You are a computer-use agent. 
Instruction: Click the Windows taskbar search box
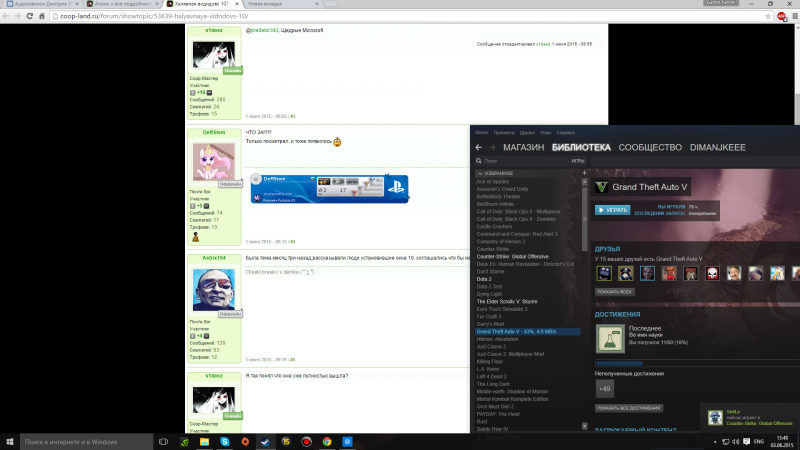pyautogui.click(x=86, y=442)
